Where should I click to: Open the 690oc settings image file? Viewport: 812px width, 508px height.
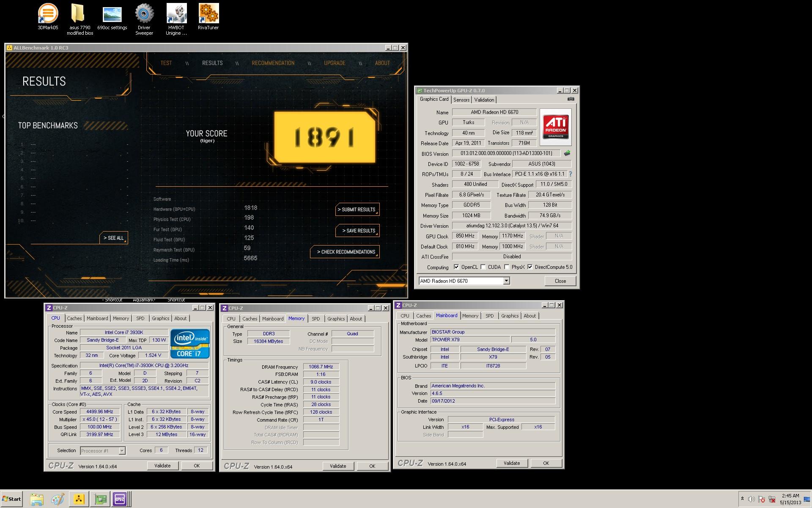(112, 17)
